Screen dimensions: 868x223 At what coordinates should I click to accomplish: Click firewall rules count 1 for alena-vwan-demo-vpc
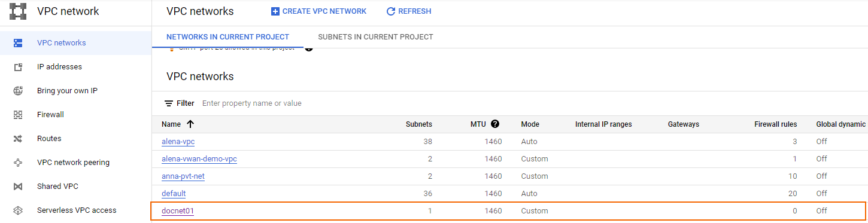coord(795,159)
